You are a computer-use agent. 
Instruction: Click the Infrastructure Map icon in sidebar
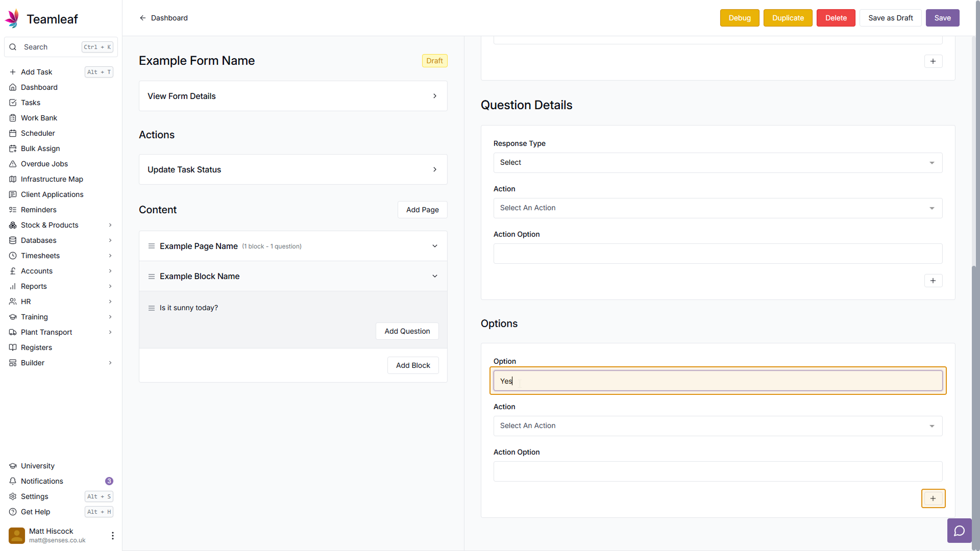[13, 179]
